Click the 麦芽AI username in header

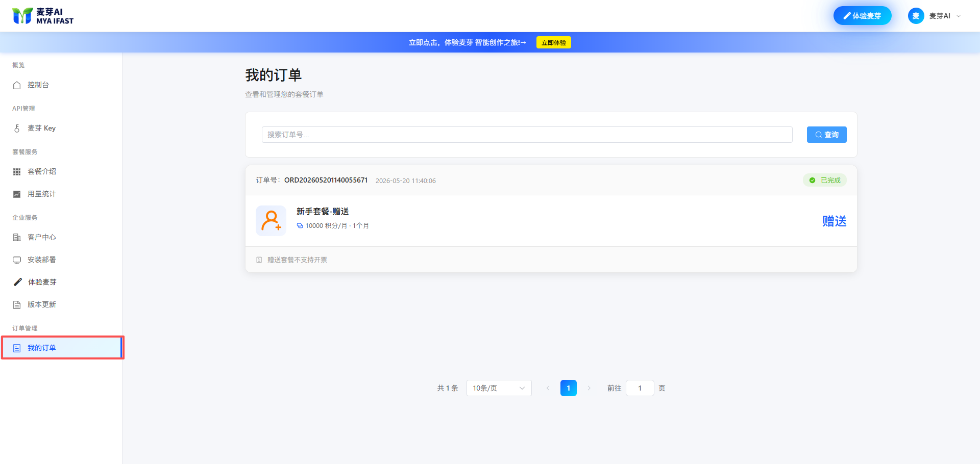tap(940, 16)
